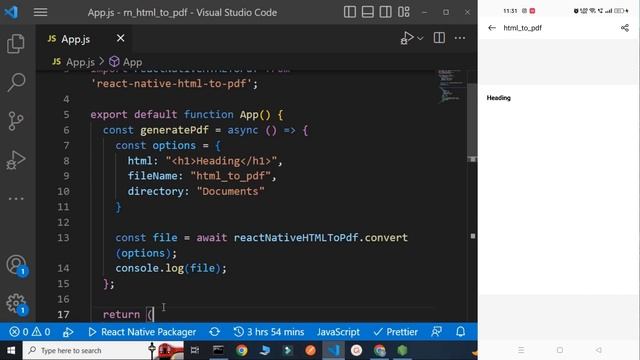
Task: Click the code minimap preview
Action: (451, 86)
